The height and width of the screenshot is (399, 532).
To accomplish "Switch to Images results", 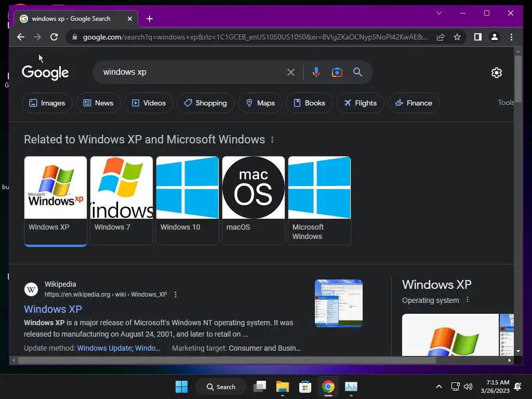I will pyautogui.click(x=47, y=103).
